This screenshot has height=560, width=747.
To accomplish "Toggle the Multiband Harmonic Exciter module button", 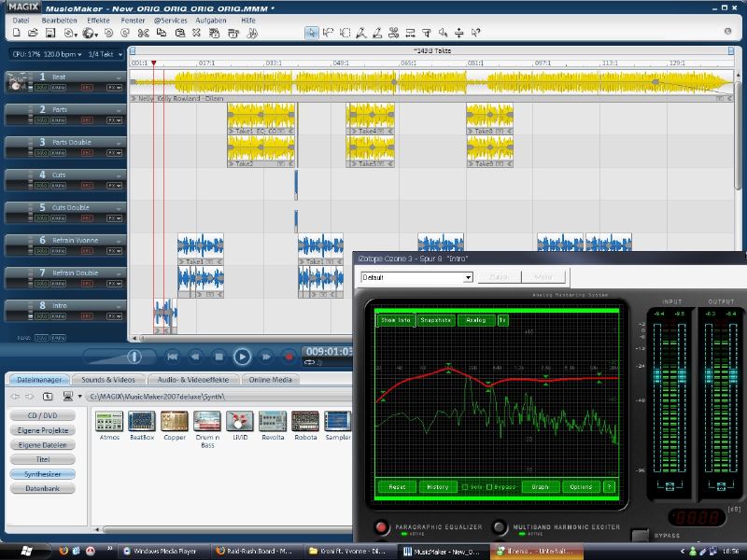I will 499,527.
